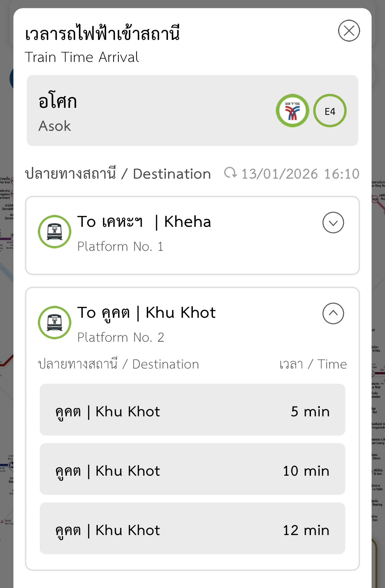Expand the Kheha platform arrivals chevron

click(333, 223)
